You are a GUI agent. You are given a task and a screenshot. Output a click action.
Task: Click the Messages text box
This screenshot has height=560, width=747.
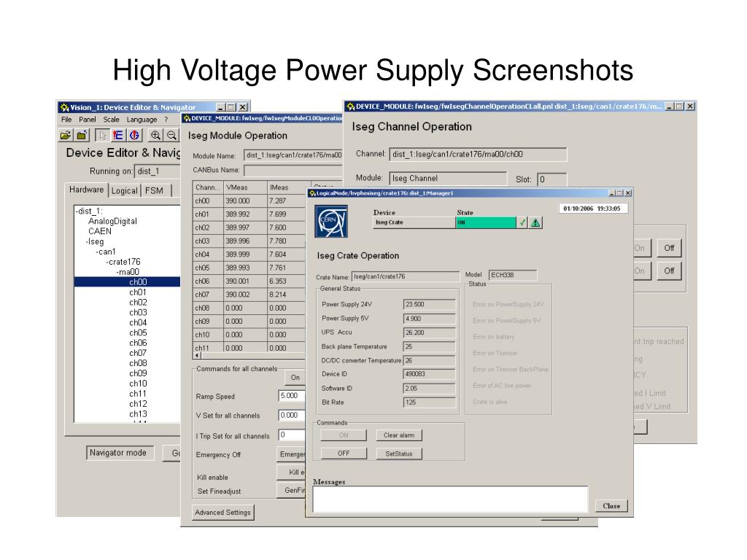pos(450,499)
